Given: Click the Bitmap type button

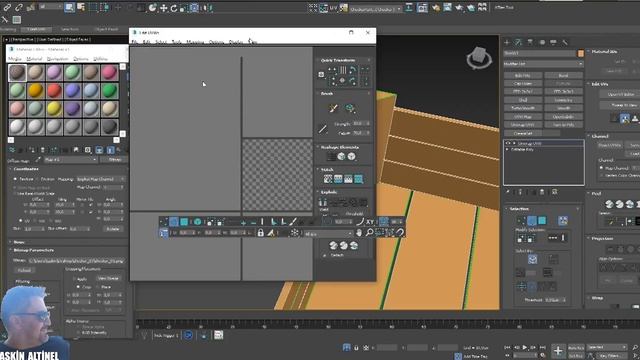Looking at the screenshot, I should coord(115,160).
